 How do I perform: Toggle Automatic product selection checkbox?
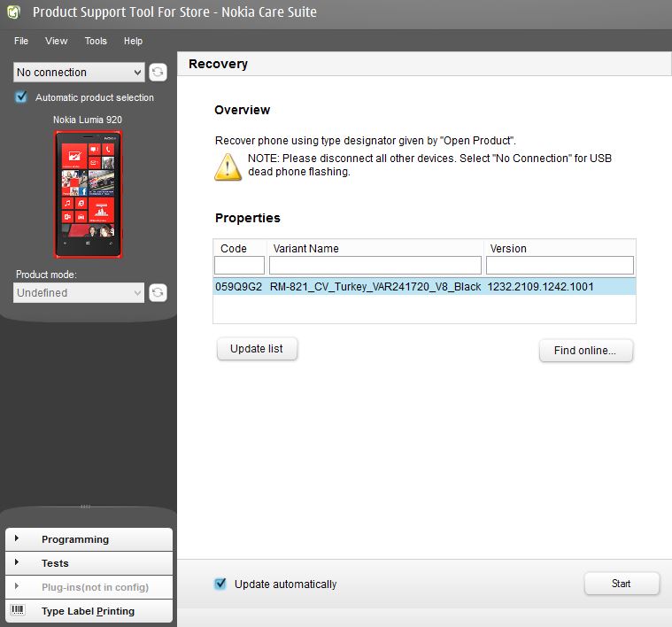20,97
